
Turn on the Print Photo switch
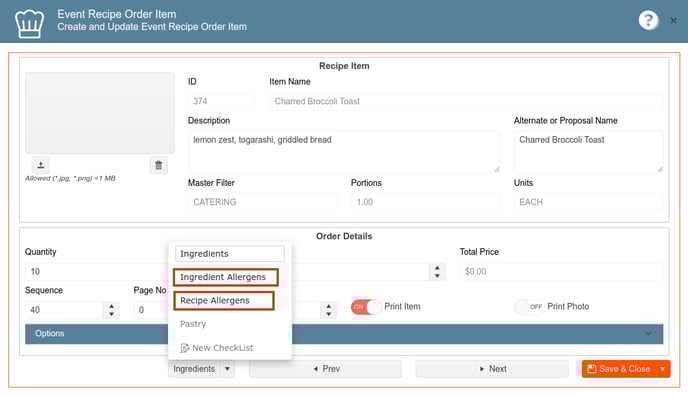click(529, 307)
